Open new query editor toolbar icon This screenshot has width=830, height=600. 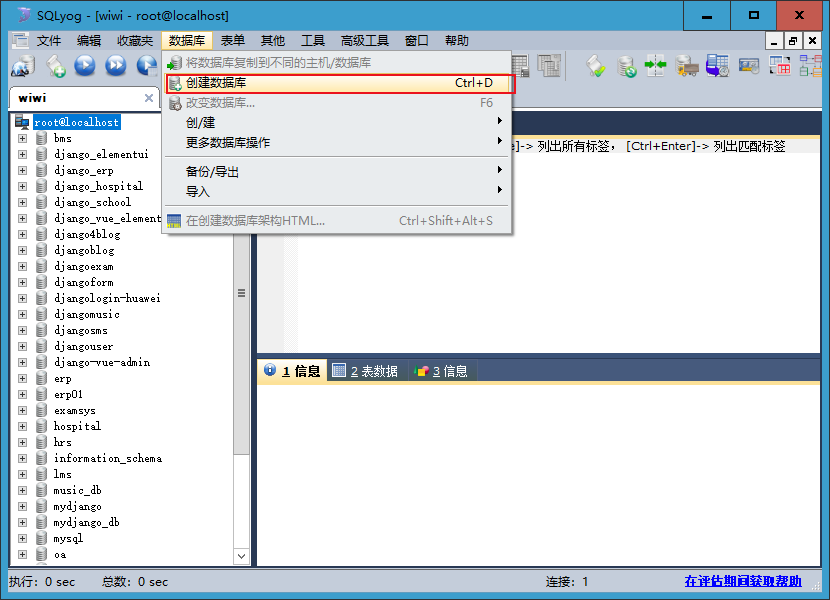pyautogui.click(x=55, y=66)
